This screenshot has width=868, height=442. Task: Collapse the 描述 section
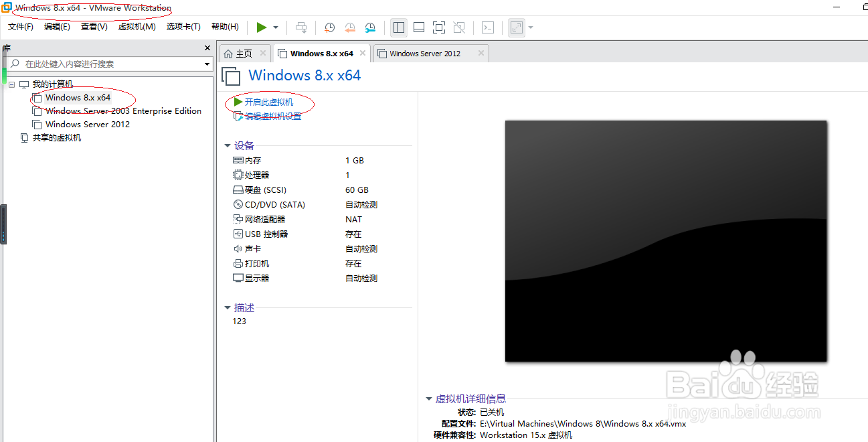pos(228,308)
